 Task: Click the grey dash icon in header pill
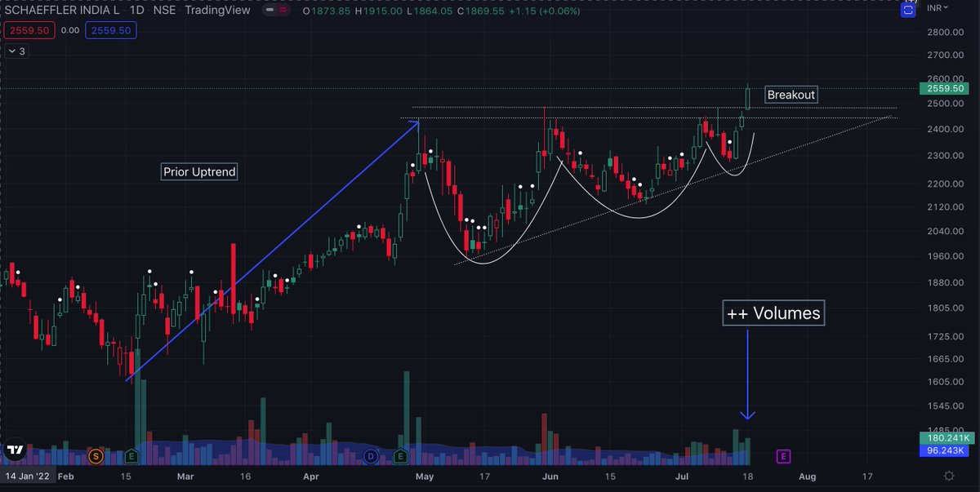[x=269, y=11]
